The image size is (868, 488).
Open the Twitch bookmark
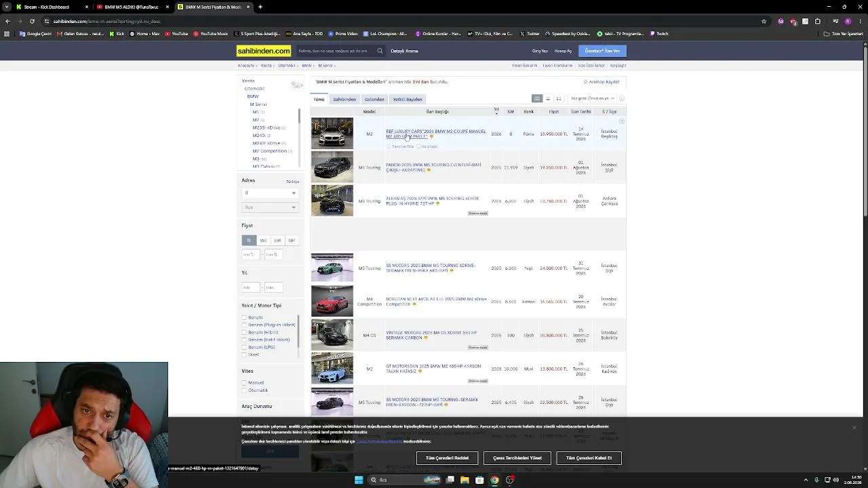659,34
